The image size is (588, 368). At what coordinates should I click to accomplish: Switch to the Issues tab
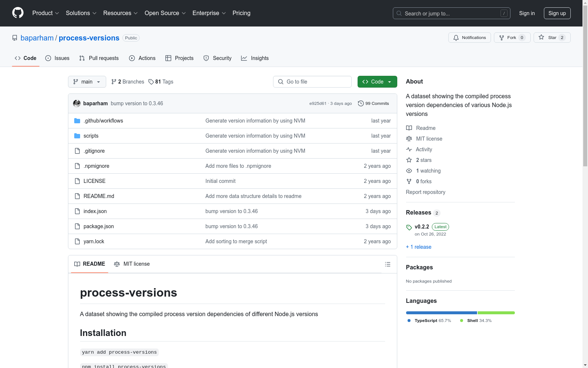point(57,58)
